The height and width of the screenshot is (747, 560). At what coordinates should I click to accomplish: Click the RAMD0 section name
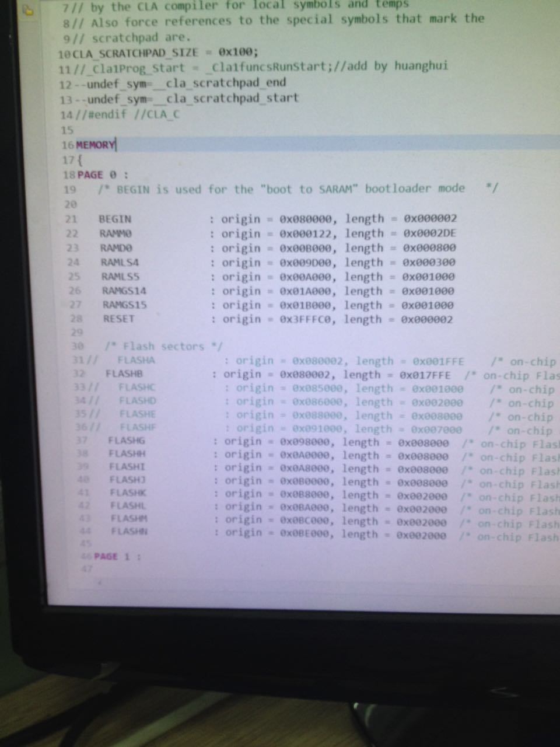tap(116, 247)
